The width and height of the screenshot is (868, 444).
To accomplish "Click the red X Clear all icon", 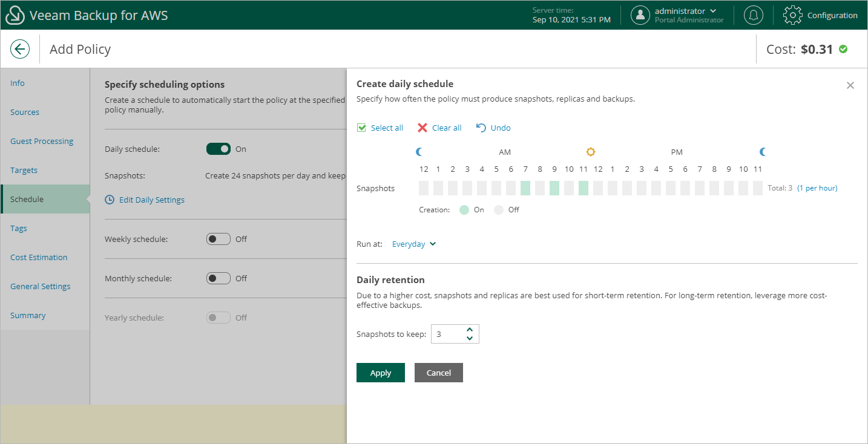I will (422, 128).
